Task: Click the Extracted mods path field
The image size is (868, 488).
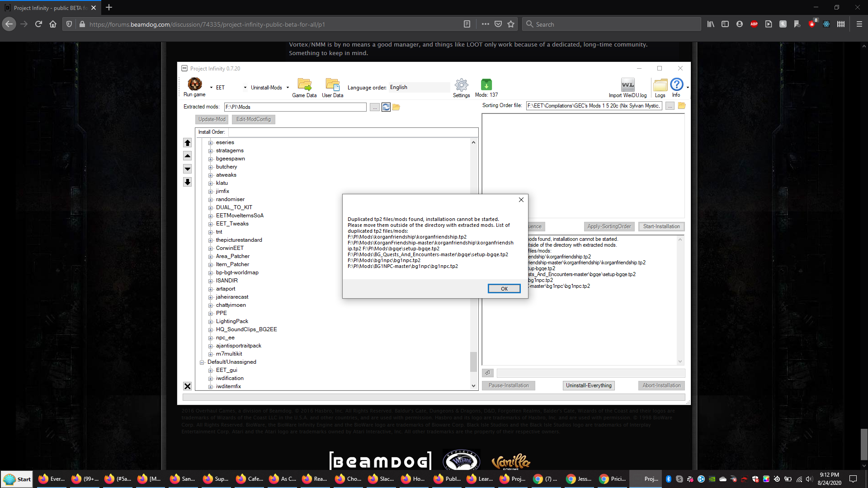Action: pos(295,107)
